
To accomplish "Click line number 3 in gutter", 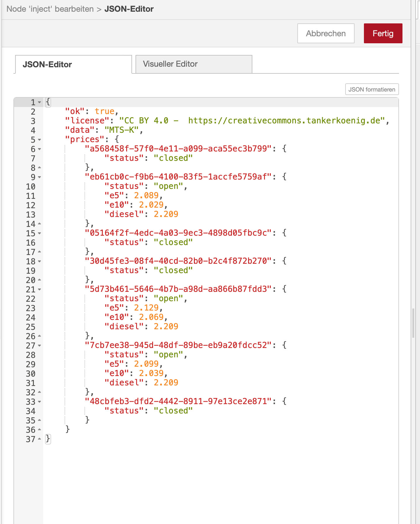I will (x=33, y=121).
